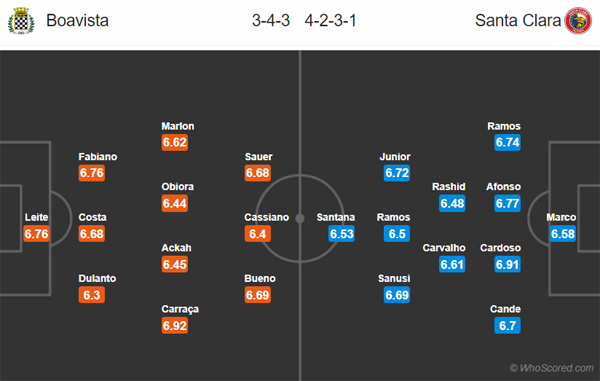The width and height of the screenshot is (600, 381).
Task: Select Carraça's 6.92 rating badge
Action: (x=174, y=326)
